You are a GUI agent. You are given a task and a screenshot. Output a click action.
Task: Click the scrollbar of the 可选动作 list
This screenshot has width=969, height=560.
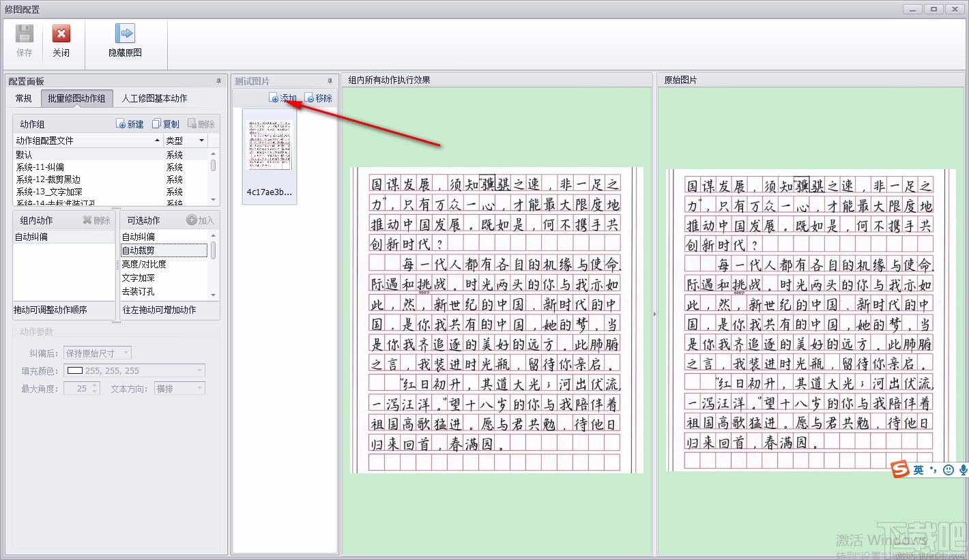tap(214, 265)
